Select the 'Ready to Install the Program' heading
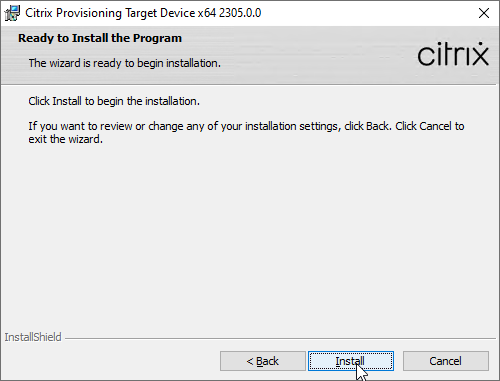500x381 pixels. (x=100, y=38)
